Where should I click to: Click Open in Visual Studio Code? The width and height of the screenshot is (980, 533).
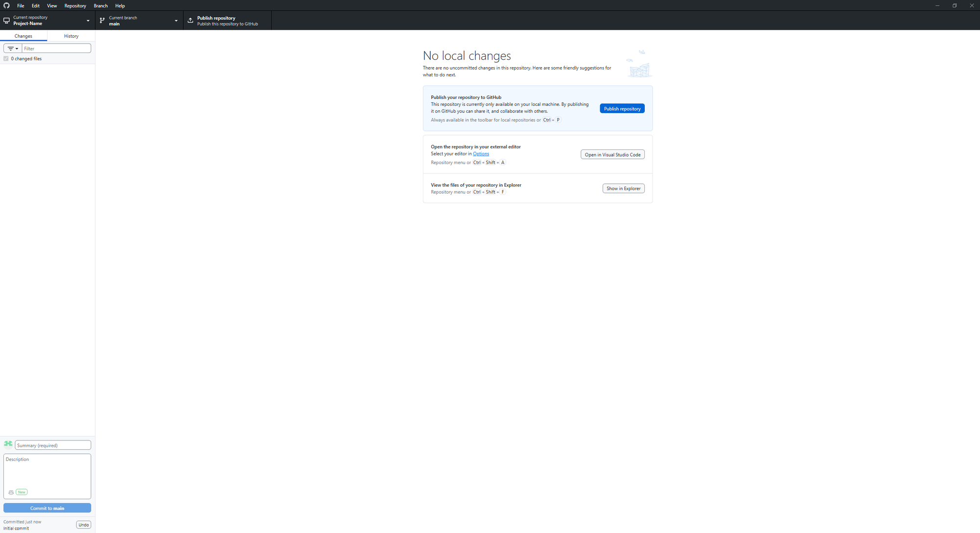[612, 155]
